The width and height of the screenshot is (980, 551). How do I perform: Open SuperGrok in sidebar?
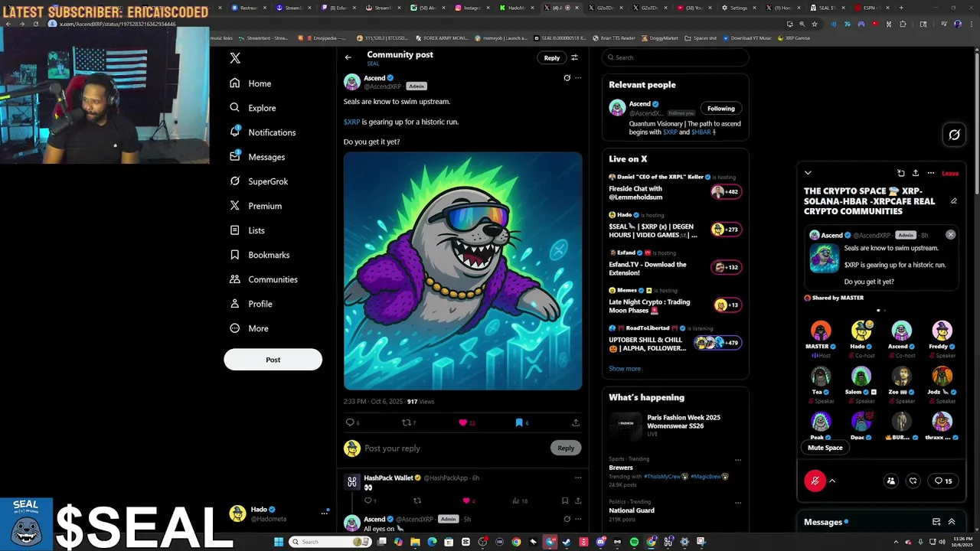pos(259,181)
